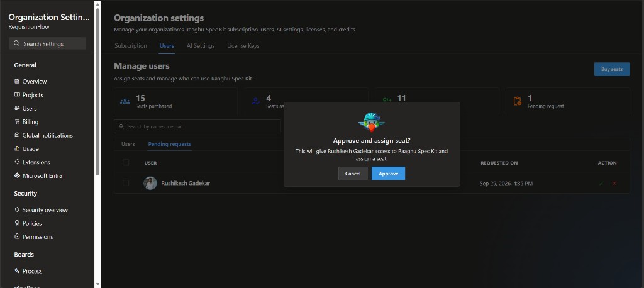Click the magnifier icon in Search Settings
This screenshot has height=288, width=644.
[16, 43]
